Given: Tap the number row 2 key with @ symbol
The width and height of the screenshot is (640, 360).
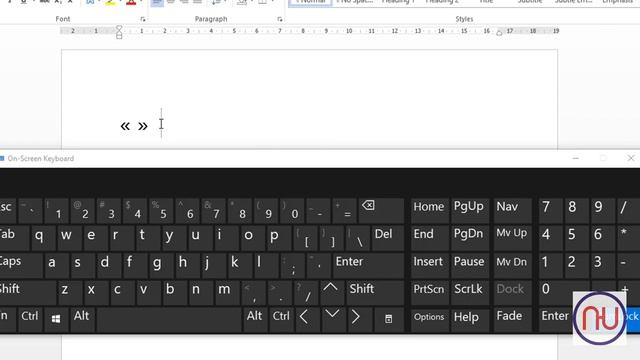Looking at the screenshot, I should coord(82,211).
